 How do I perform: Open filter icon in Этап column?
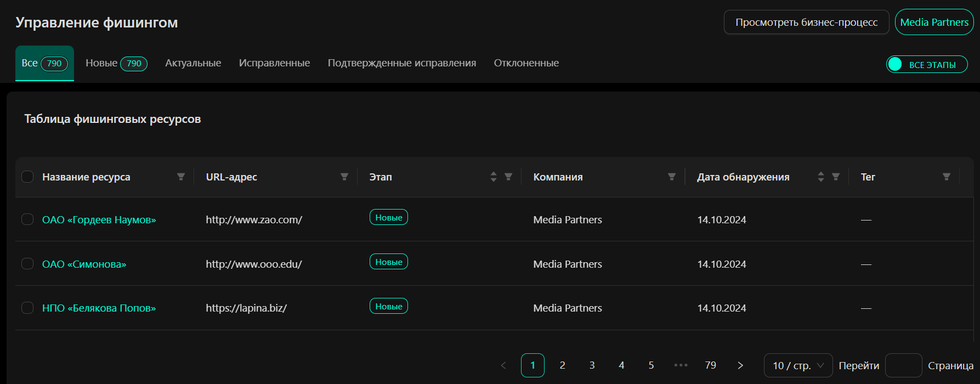point(508,177)
